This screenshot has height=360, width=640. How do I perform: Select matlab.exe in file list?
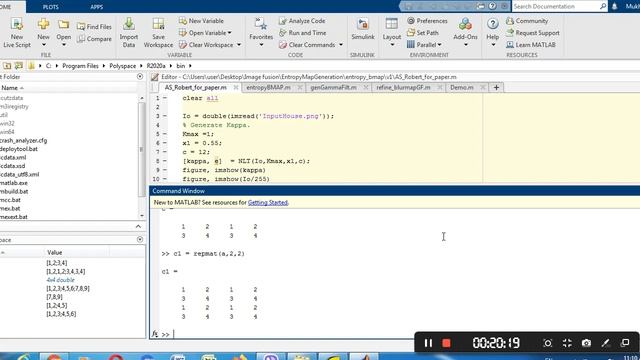pyautogui.click(x=14, y=183)
